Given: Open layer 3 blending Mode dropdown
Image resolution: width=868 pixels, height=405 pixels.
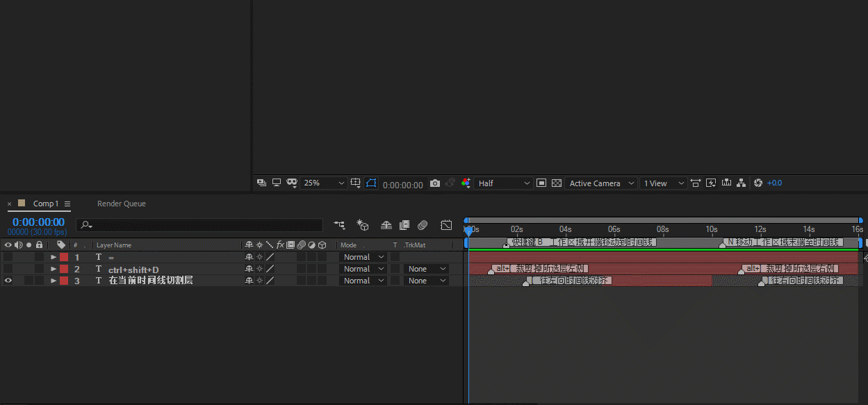Looking at the screenshot, I should [363, 281].
